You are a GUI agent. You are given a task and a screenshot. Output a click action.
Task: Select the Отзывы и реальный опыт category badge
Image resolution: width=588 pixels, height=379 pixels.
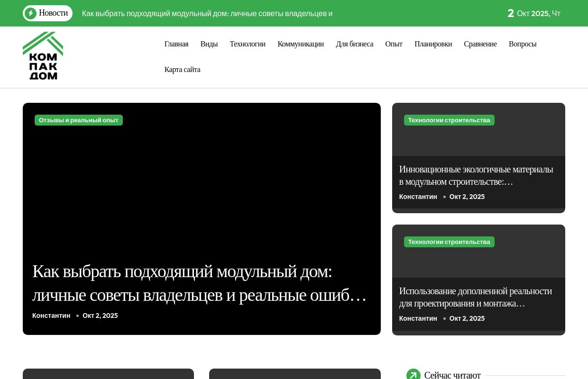79,120
